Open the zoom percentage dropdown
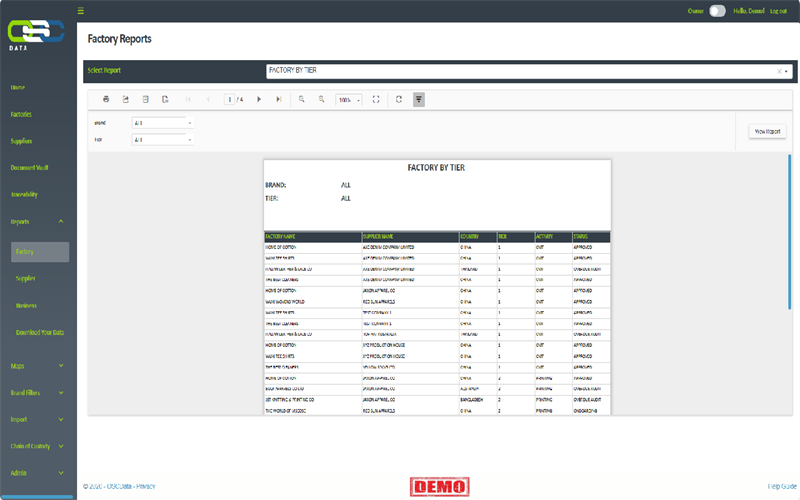This screenshot has height=500, width=800. pyautogui.click(x=358, y=100)
